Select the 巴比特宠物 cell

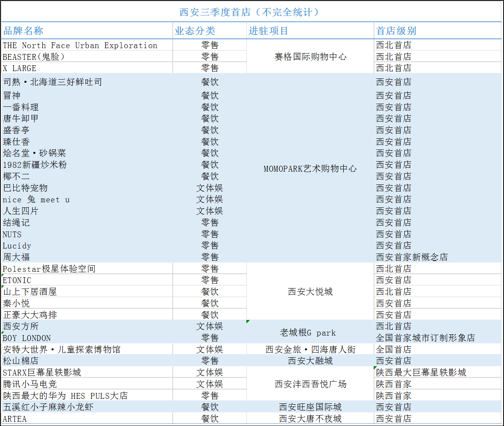tap(87, 188)
